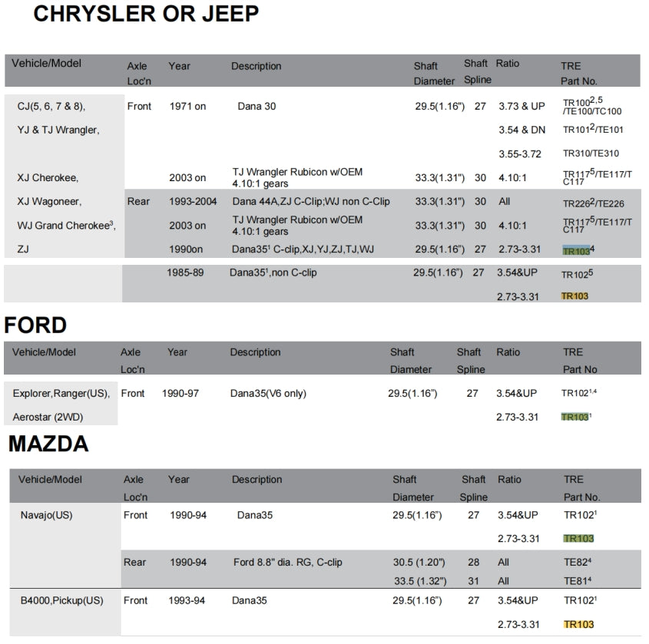
Task: Click the "MAZDA" section heading
Action: coord(48,444)
